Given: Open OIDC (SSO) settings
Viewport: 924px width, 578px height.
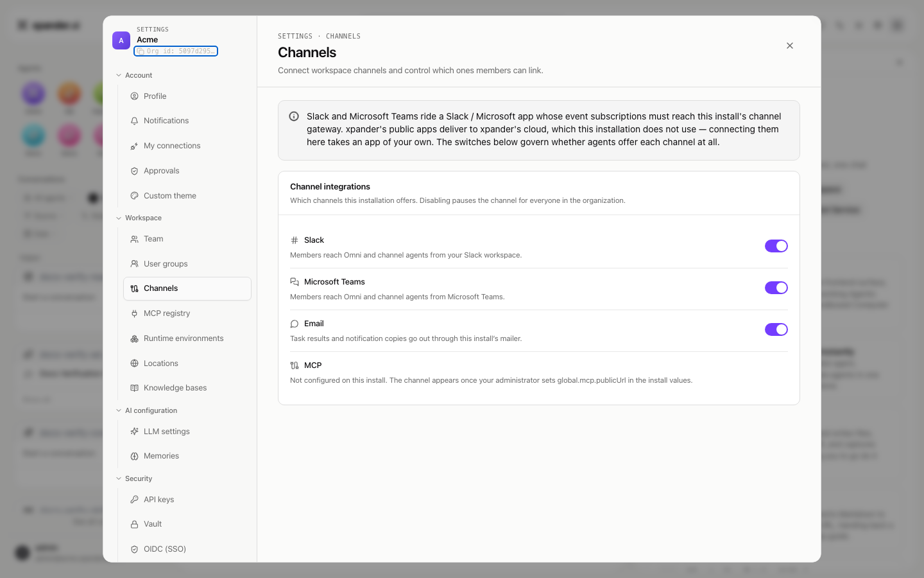Looking at the screenshot, I should click(x=187, y=549).
